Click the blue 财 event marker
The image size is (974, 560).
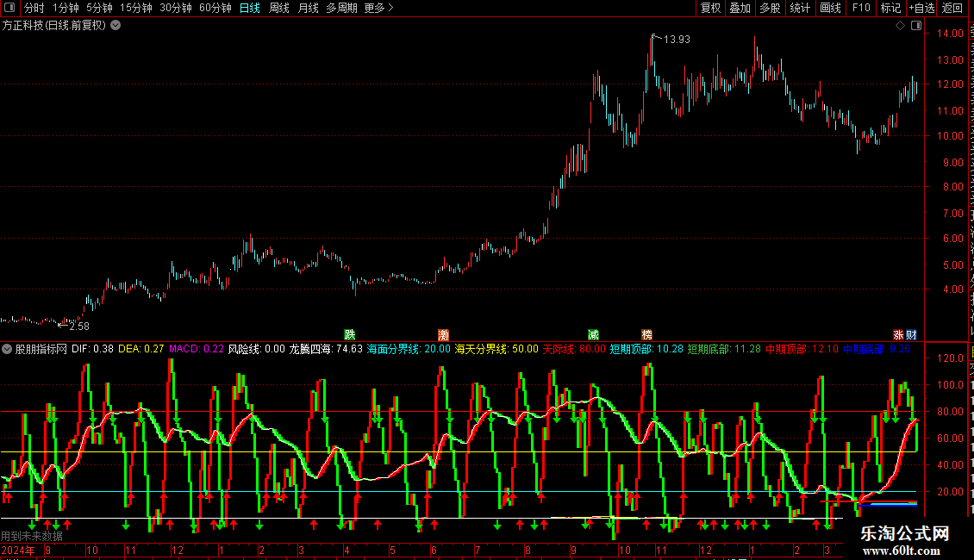[x=911, y=334]
